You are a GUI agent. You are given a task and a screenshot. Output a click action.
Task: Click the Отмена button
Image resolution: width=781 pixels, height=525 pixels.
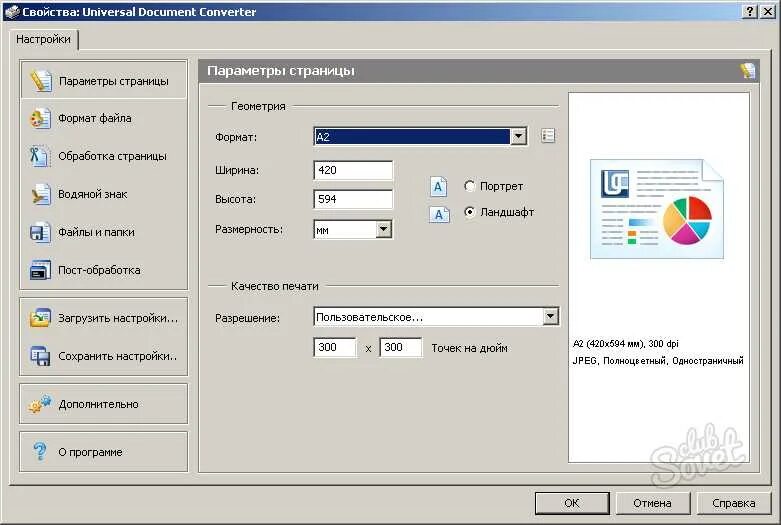[x=652, y=503]
